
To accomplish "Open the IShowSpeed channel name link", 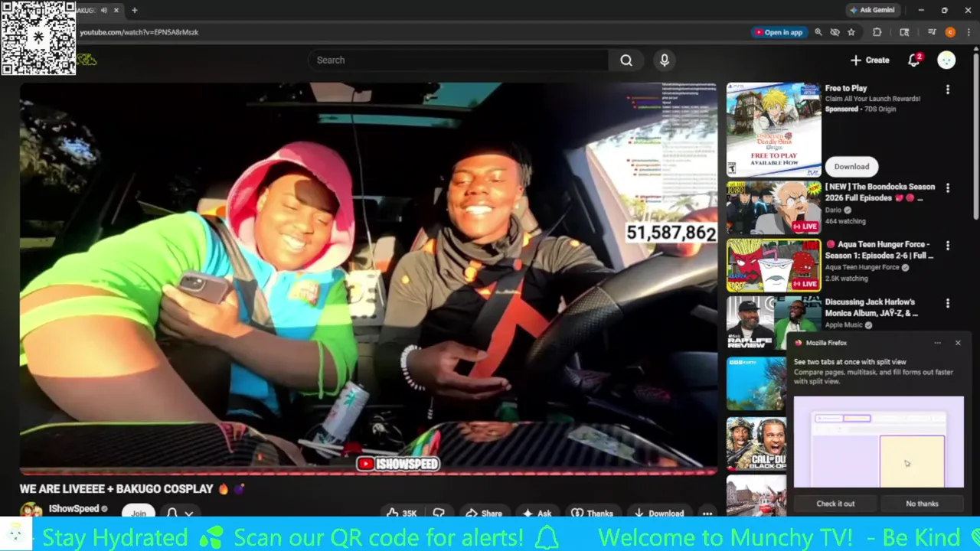I will click(x=74, y=509).
